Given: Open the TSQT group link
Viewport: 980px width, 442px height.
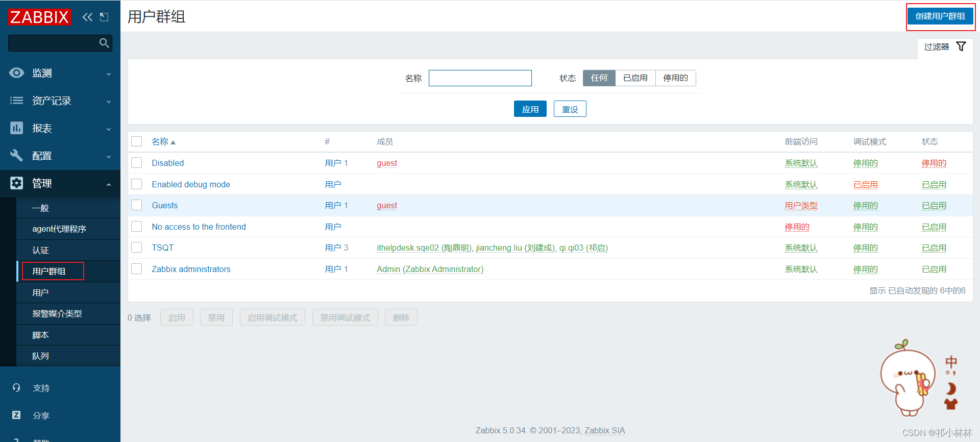Looking at the screenshot, I should point(163,248).
